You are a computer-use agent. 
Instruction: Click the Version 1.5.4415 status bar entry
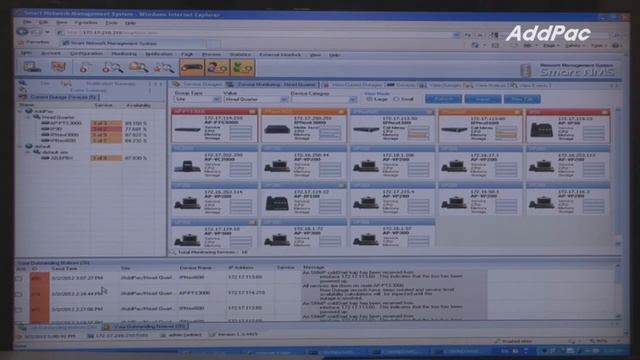point(235,335)
